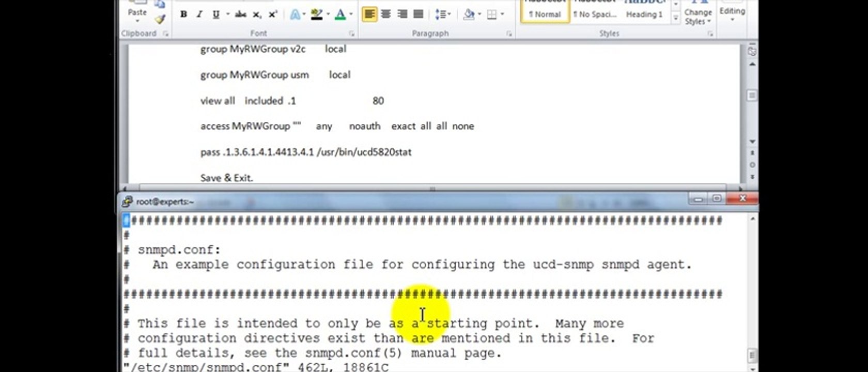Apply subscript formatting
Screen dimensions: 868x372
257,14
